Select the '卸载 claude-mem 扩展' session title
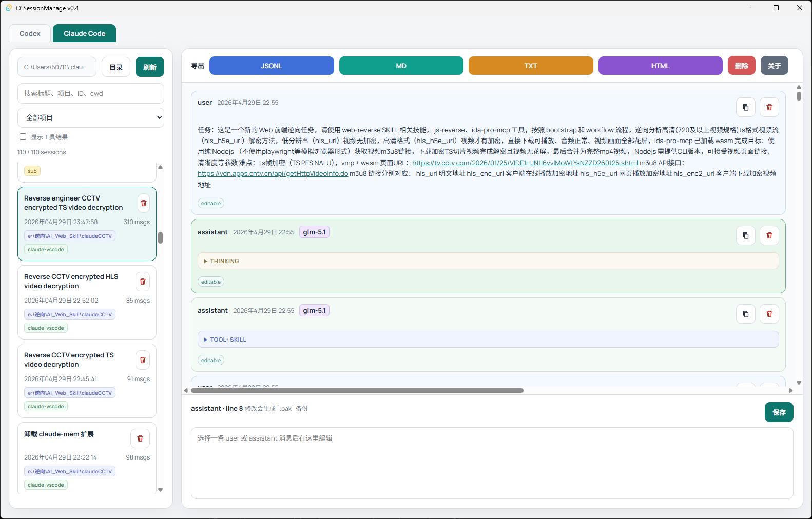812x519 pixels. (x=59, y=434)
